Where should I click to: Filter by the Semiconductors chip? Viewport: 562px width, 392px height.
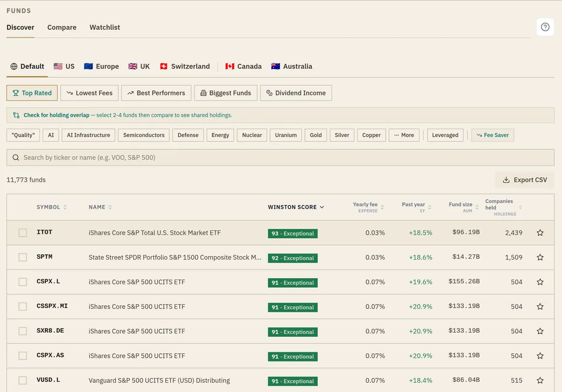point(144,135)
